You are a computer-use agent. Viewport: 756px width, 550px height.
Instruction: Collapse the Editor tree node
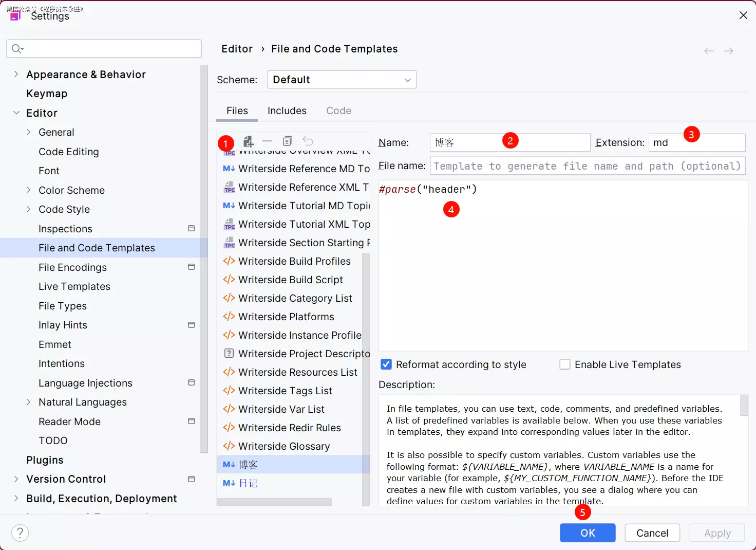coord(16,113)
